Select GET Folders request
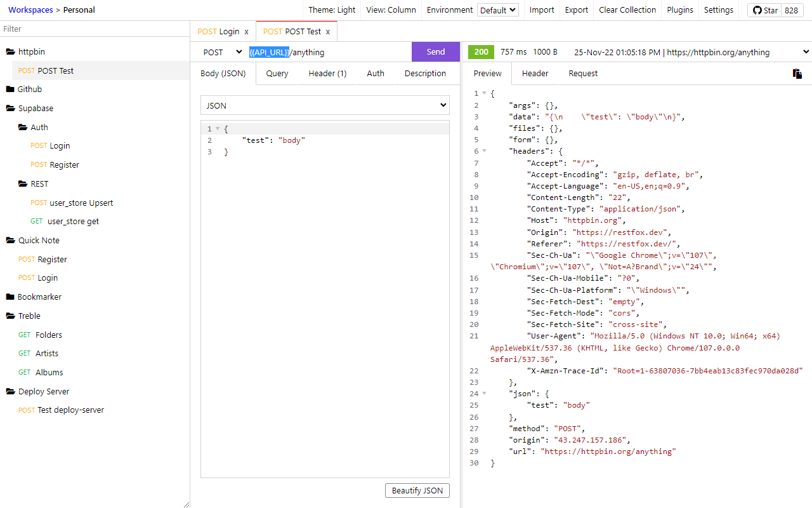This screenshot has width=812, height=508. (x=40, y=335)
